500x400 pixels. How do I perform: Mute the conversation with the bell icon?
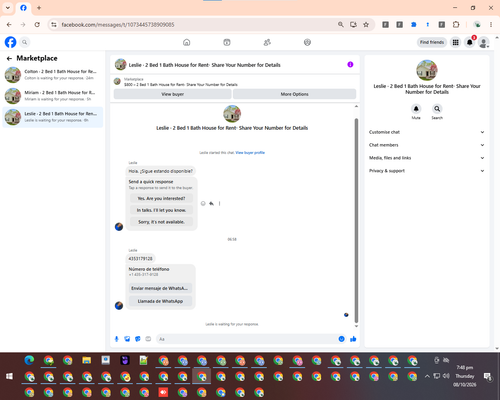[416, 109]
